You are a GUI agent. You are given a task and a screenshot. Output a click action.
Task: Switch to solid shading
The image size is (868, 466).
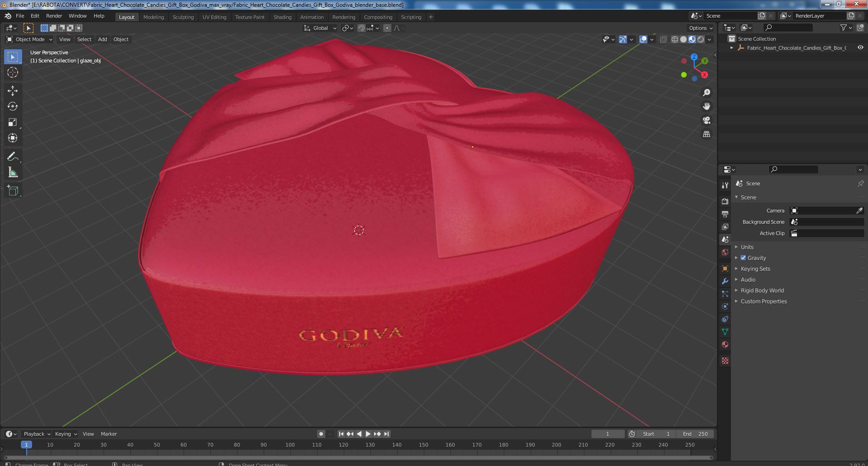(683, 39)
